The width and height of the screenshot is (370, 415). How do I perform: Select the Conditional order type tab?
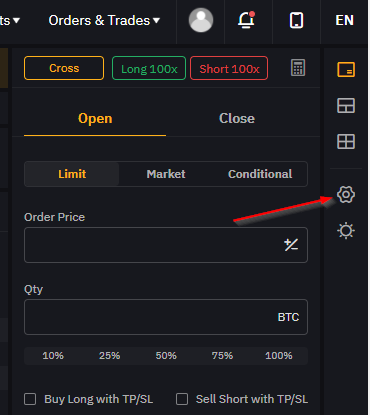260,174
